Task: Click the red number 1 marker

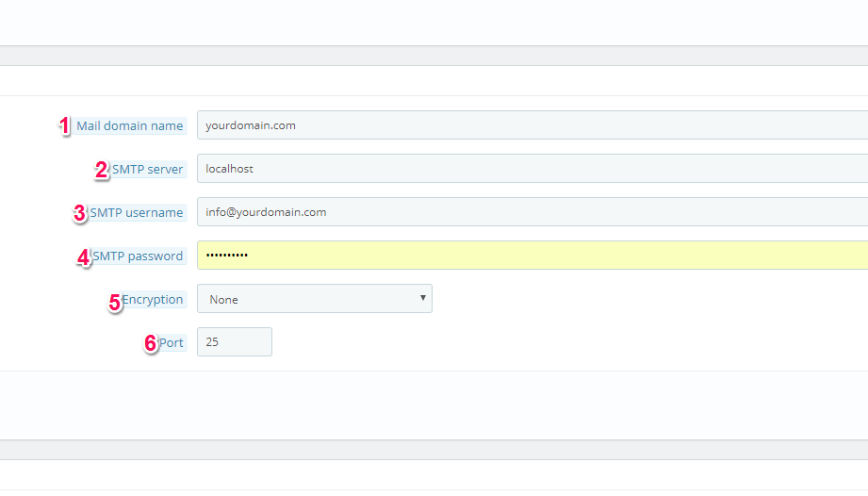Action: (65, 126)
